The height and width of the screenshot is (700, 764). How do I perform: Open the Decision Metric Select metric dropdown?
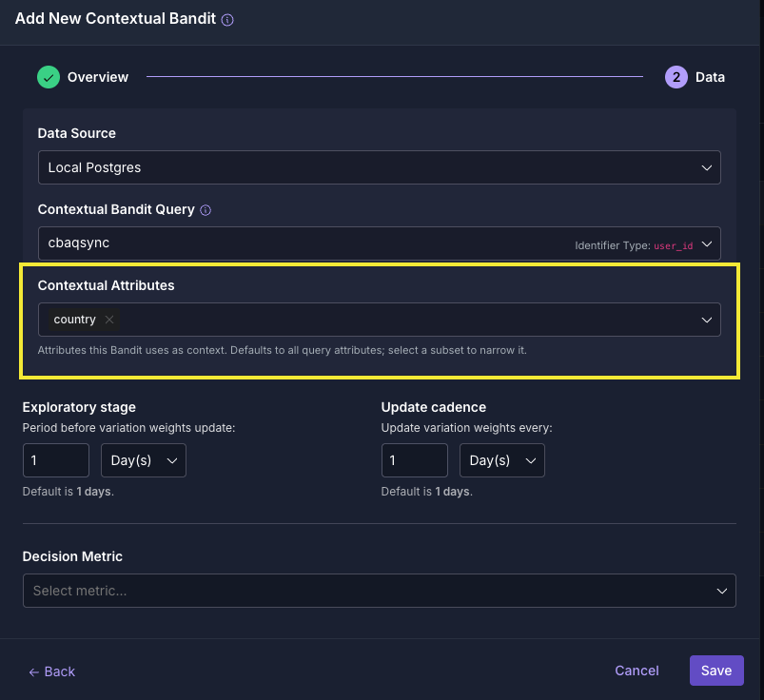379,591
